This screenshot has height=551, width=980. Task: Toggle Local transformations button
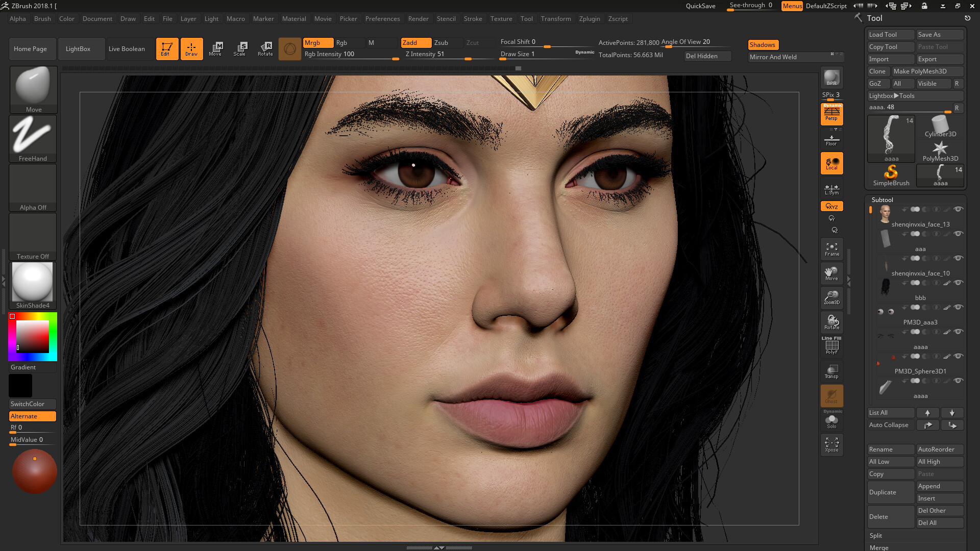831,163
